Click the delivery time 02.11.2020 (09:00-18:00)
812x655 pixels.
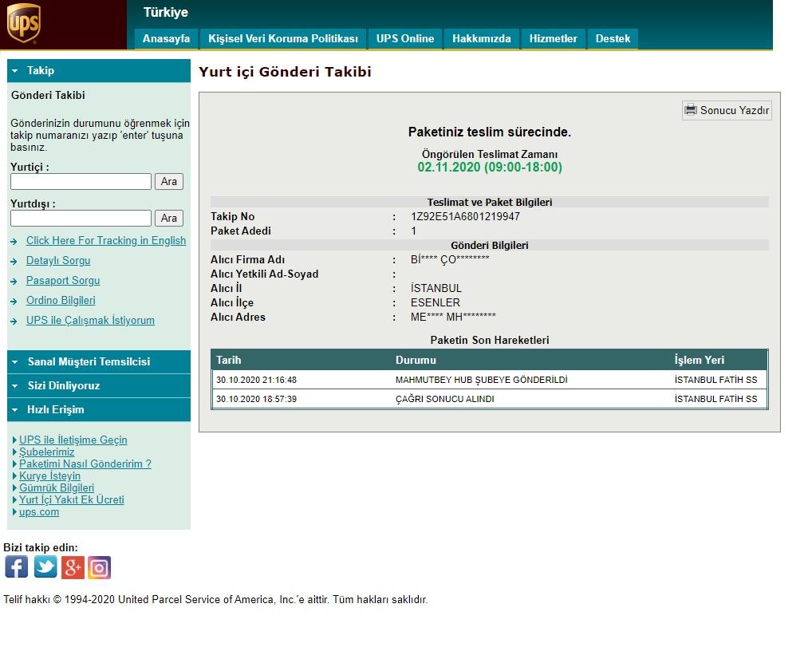[490, 168]
